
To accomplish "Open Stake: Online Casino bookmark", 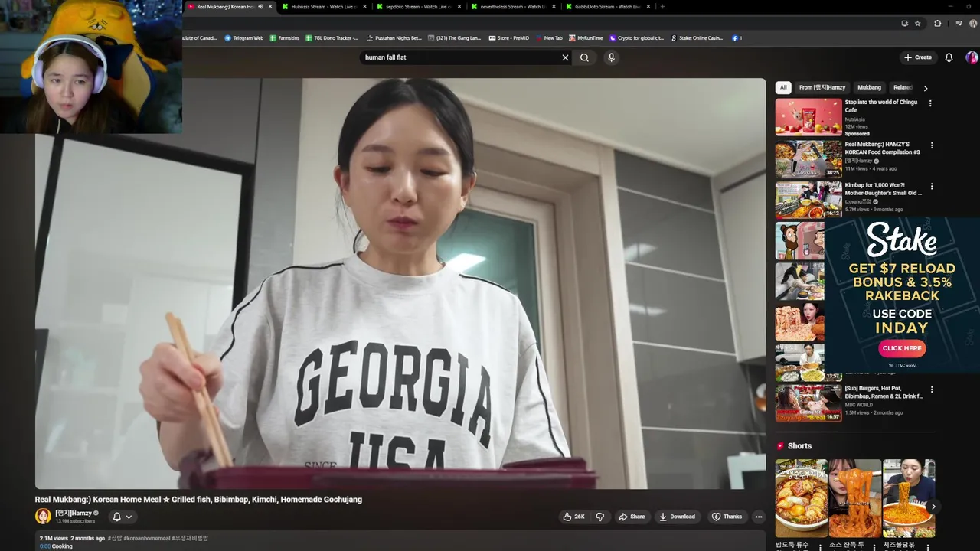I will [x=697, y=37].
